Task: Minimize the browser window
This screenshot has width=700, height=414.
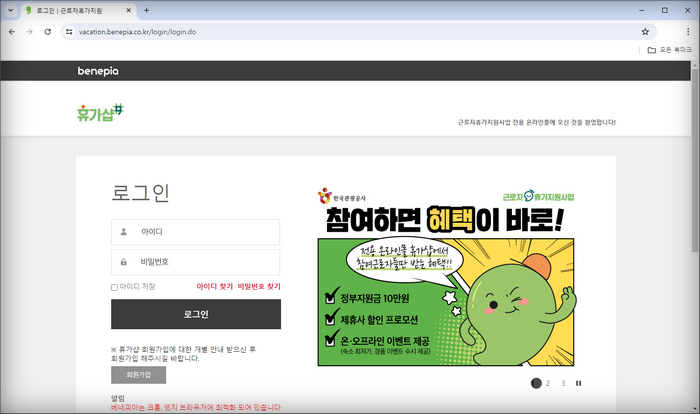Action: (642, 10)
